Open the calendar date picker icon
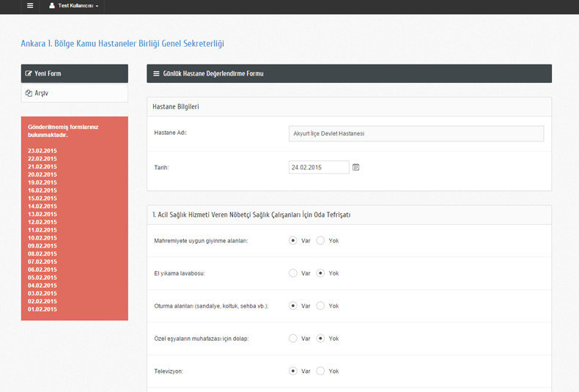Screen dimensions: 579x392 tap(356, 167)
